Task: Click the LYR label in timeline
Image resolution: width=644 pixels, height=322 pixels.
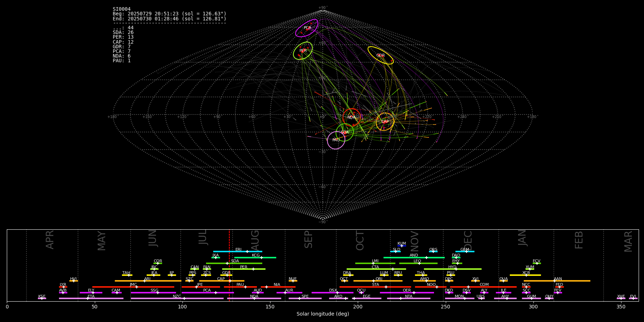Action: pos(63,285)
